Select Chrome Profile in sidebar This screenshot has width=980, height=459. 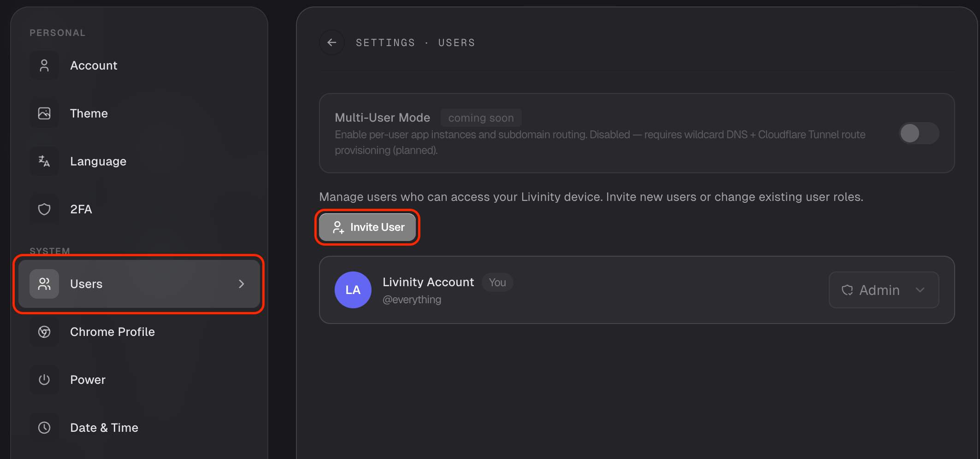[x=139, y=332]
